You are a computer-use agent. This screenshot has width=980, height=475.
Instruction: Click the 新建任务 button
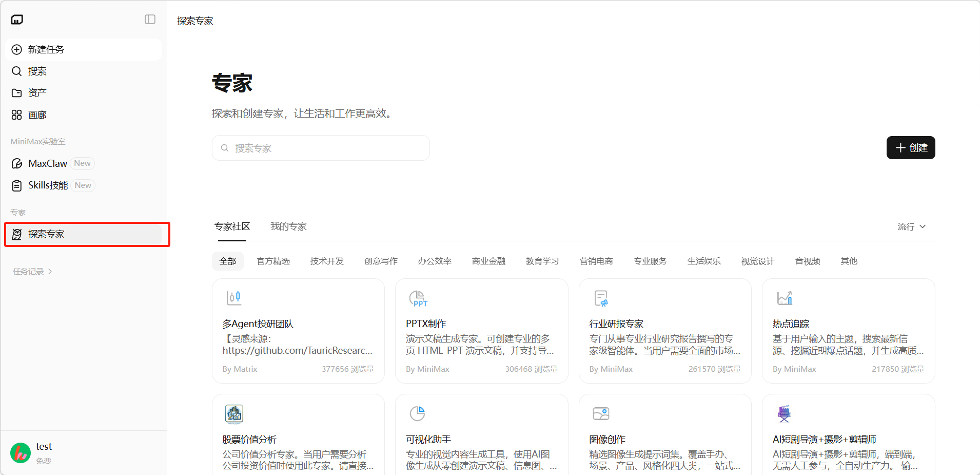(x=83, y=49)
